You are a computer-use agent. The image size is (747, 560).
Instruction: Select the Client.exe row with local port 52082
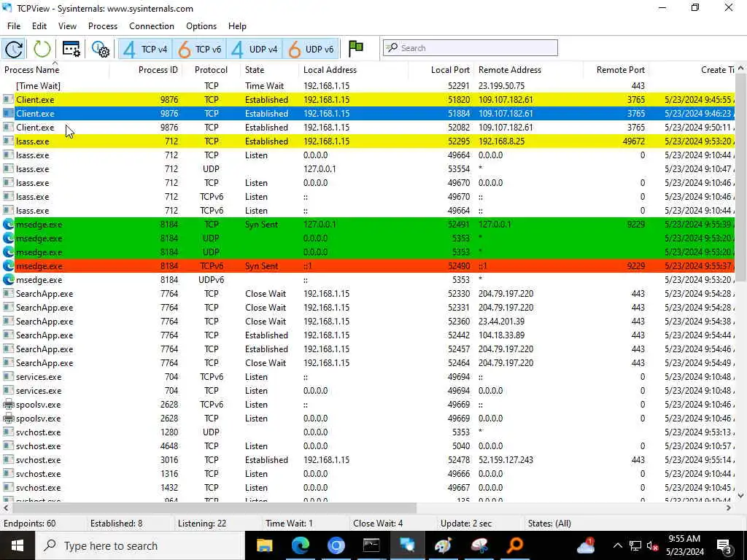(x=368, y=128)
